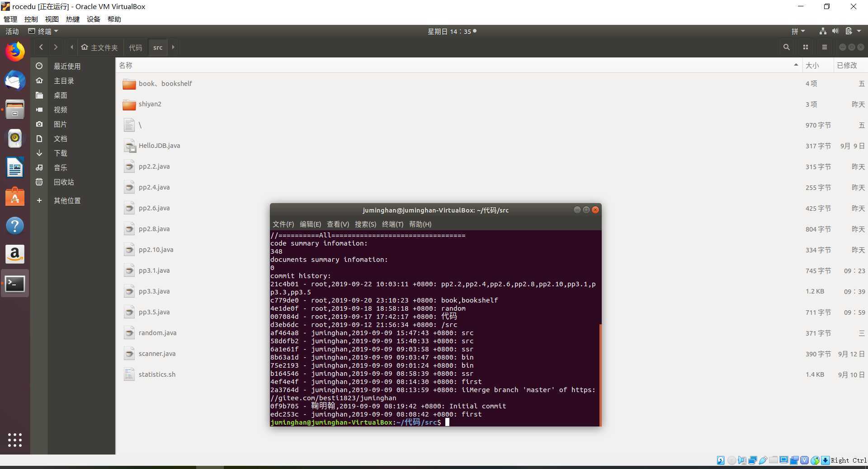Open the Help icon in dock
This screenshot has width=868, height=469.
point(15,225)
